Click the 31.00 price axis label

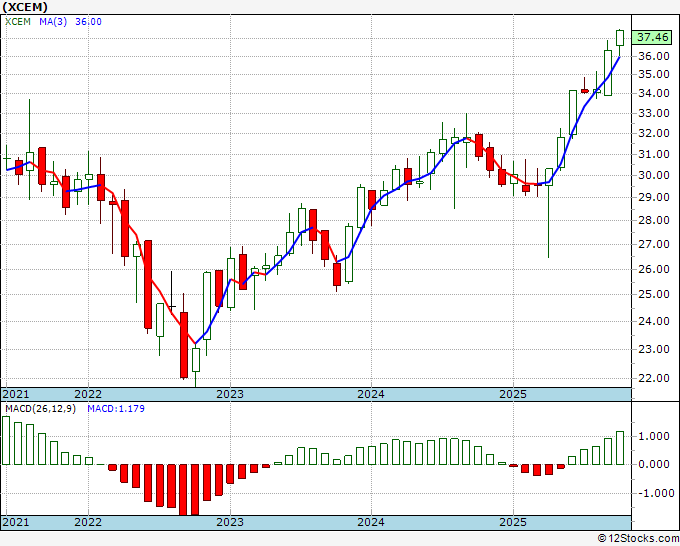click(654, 154)
